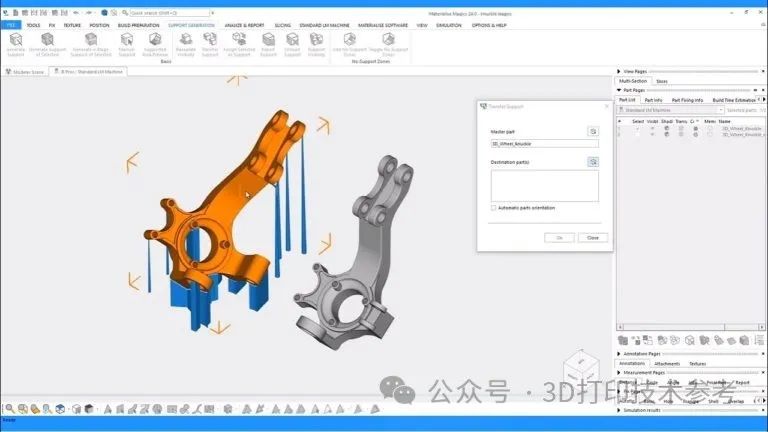This screenshot has width=768, height=432.
Task: Click the Supported Area Preview icon
Action: pos(155,40)
